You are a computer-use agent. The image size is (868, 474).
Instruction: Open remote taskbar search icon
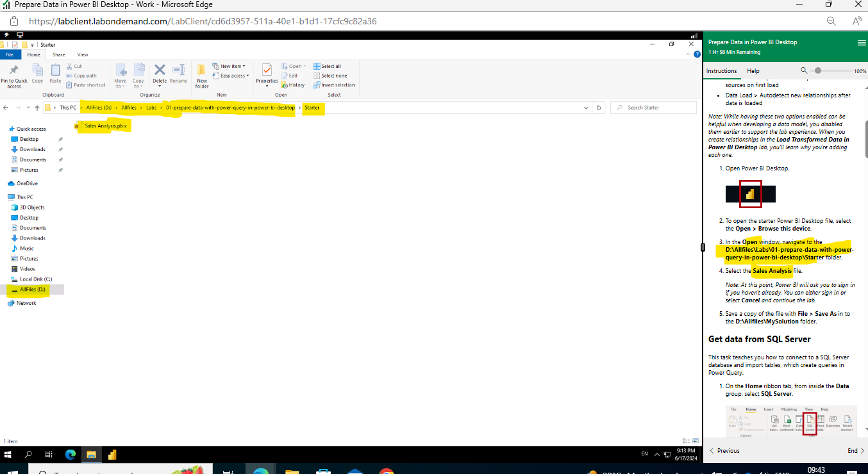pos(28,454)
